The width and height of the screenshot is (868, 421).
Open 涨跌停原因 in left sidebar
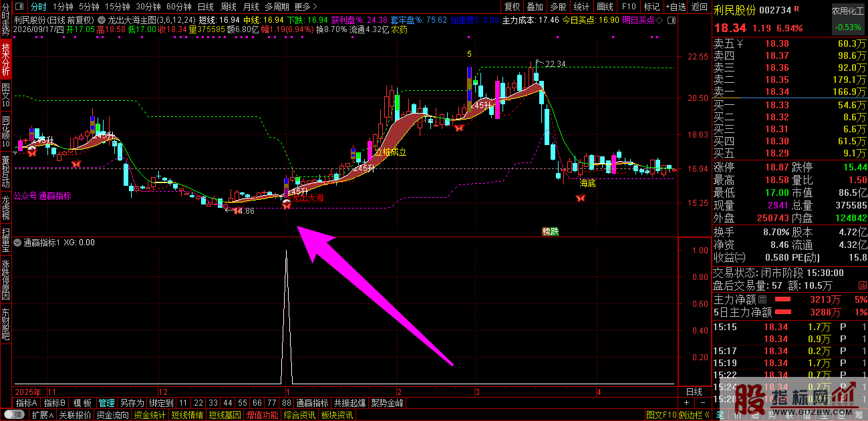point(6,281)
